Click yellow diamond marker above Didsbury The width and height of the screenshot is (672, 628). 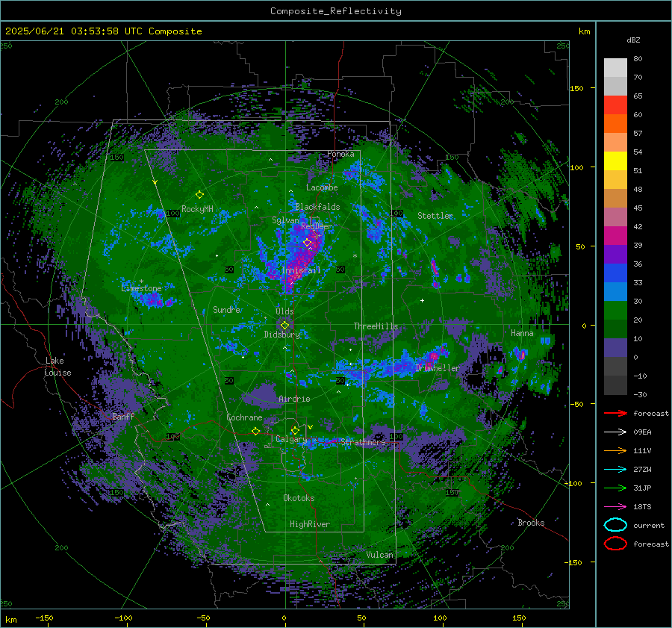tap(284, 326)
